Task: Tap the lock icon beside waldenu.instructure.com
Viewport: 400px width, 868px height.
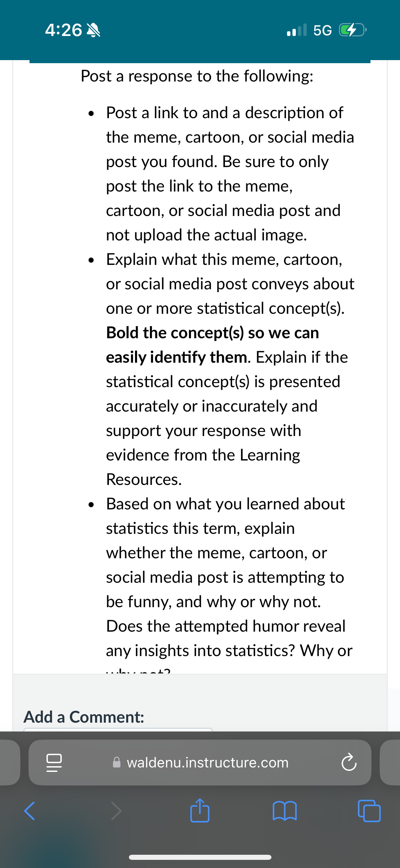Action: pos(116,762)
